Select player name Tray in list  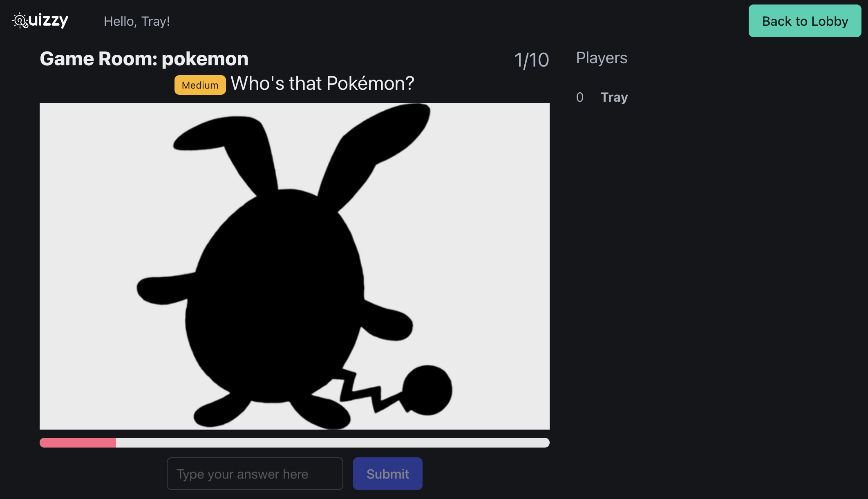[x=614, y=97]
